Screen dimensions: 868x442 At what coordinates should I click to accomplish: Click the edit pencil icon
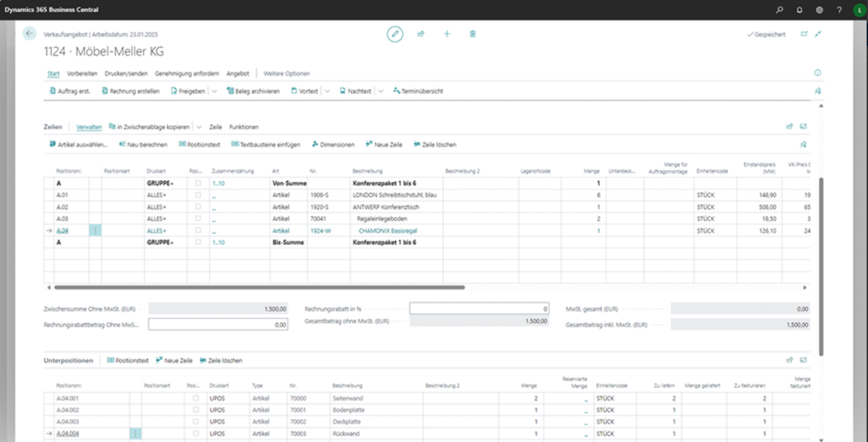[395, 34]
